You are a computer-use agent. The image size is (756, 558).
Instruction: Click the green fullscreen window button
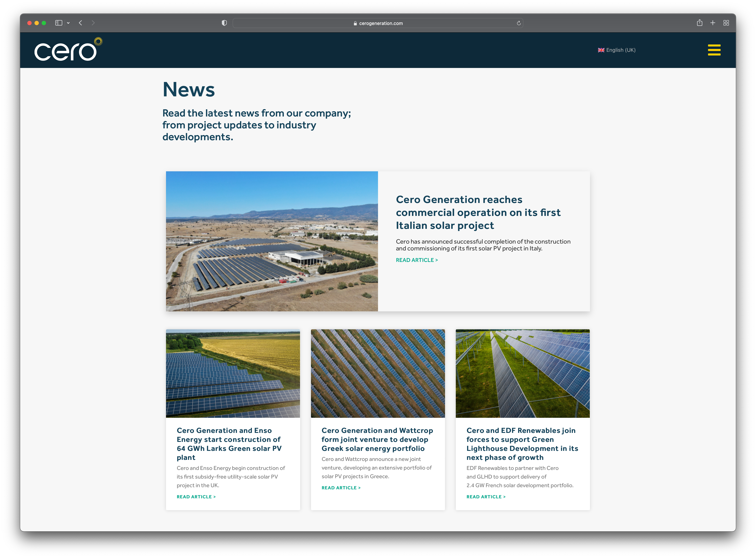pos(44,23)
